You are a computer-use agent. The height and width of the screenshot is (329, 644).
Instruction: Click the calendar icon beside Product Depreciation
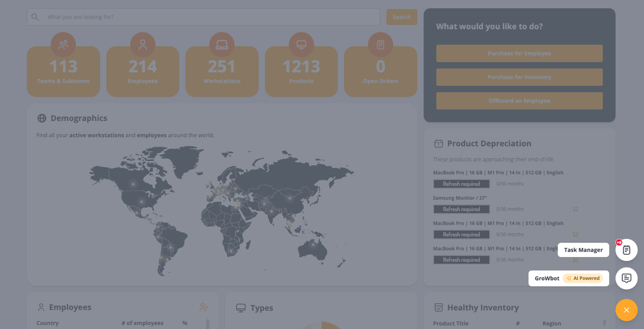pos(438,143)
